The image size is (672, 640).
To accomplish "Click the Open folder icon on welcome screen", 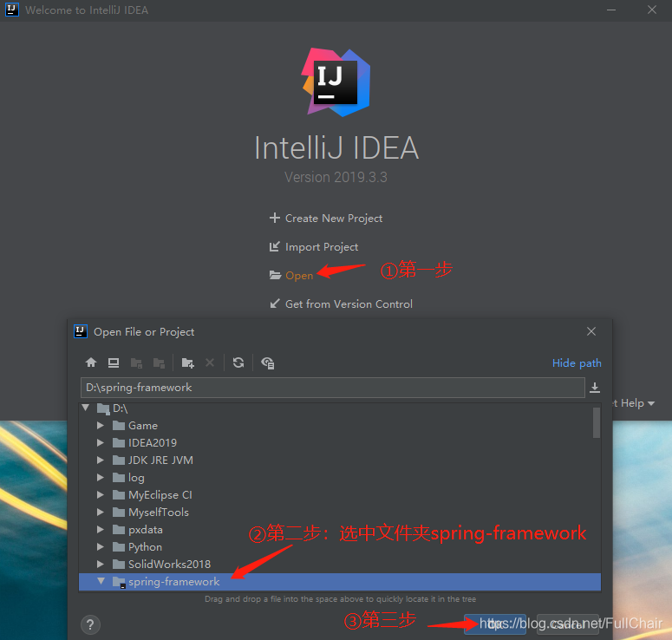I will click(275, 275).
